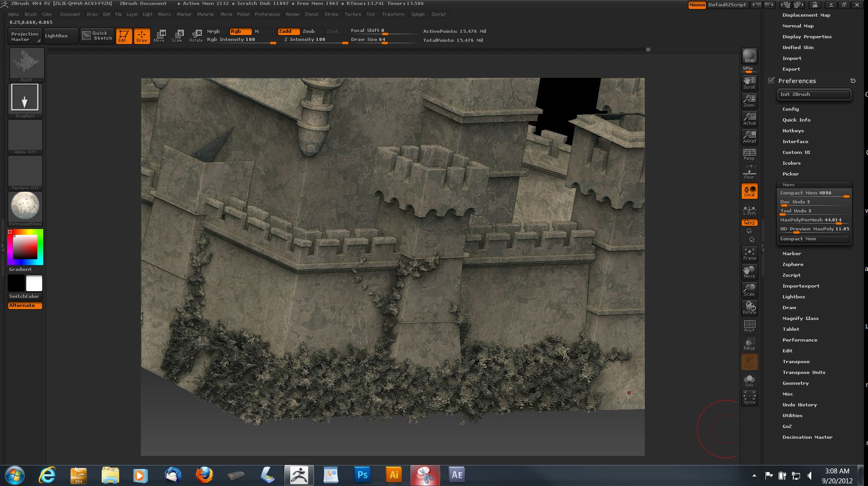Image resolution: width=868 pixels, height=486 pixels.
Task: Select the Scale tool in top shelf
Action: click(177, 36)
